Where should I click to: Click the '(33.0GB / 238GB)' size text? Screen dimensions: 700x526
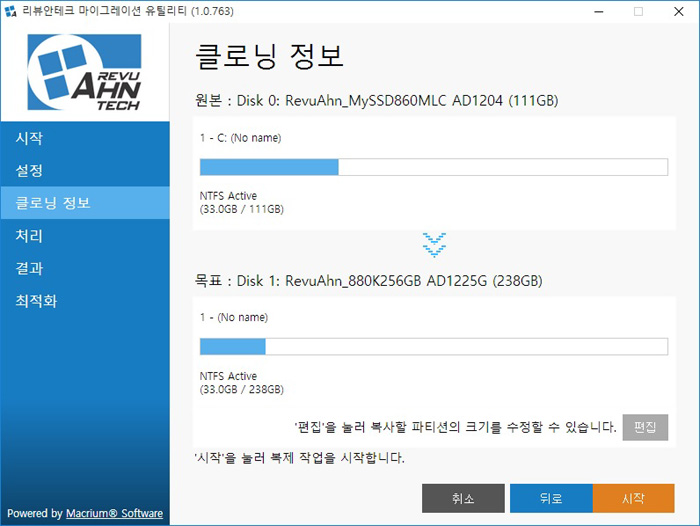242,389
